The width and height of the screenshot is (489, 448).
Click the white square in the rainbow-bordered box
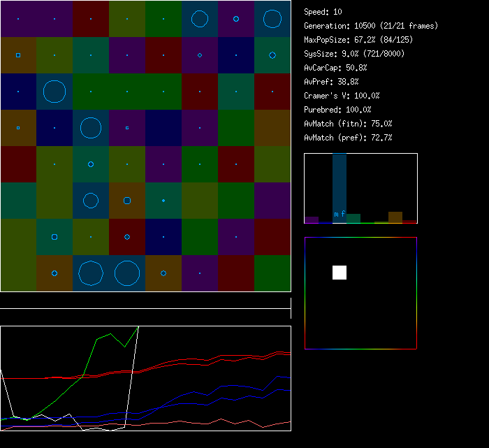coord(340,273)
